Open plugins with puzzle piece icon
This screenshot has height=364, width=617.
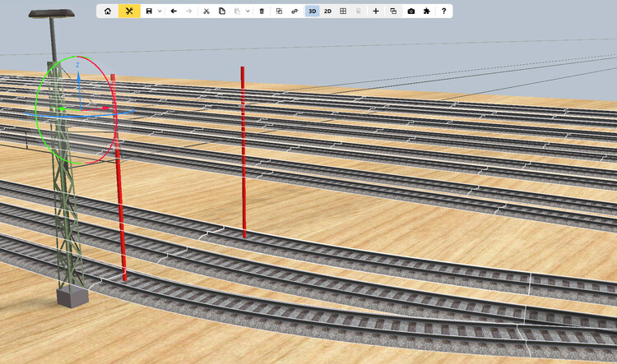click(426, 11)
